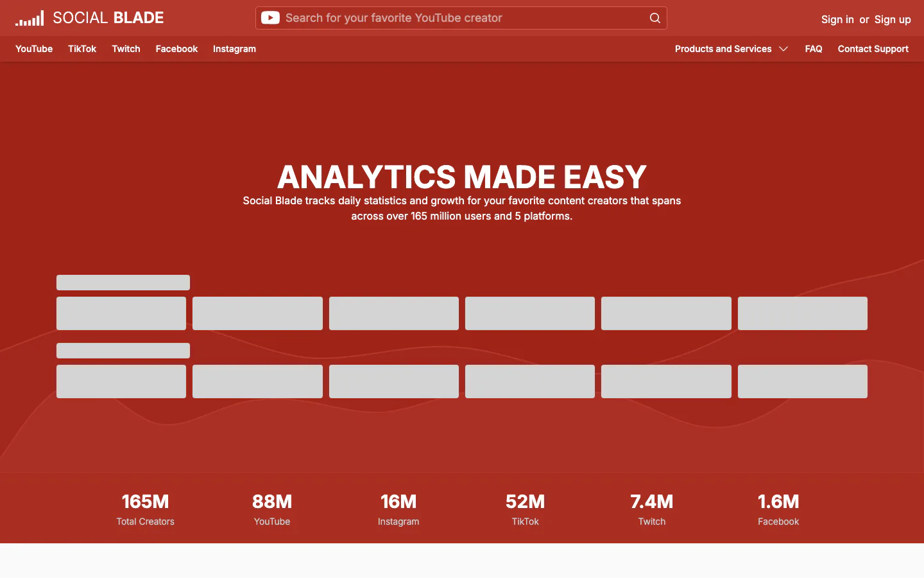Viewport: 924px width, 578px height.
Task: Open the Facebook navigation tab
Action: [x=176, y=49]
